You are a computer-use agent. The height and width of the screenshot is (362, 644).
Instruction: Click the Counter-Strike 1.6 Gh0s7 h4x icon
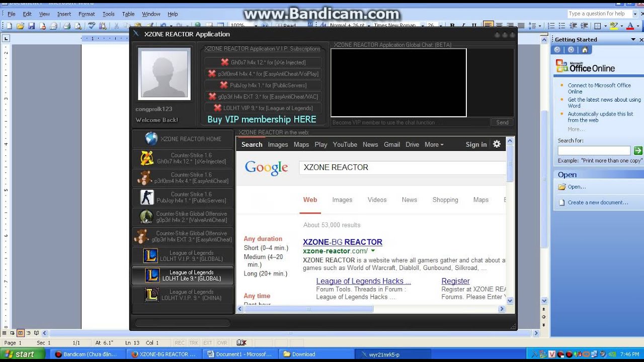[146, 158]
